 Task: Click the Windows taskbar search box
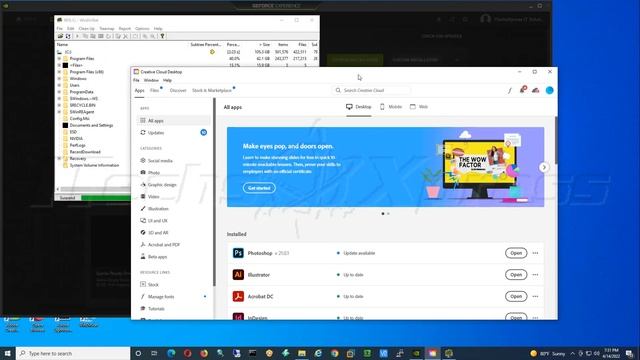point(73,353)
